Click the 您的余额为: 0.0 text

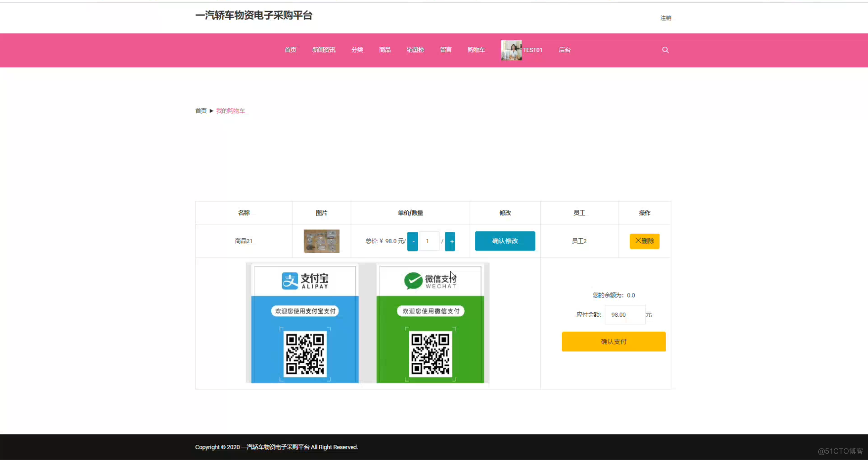coord(614,295)
